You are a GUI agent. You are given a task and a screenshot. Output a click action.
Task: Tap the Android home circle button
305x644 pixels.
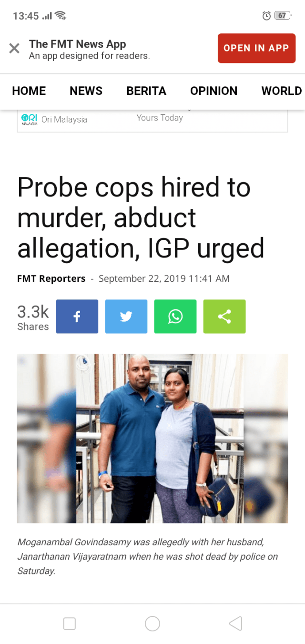152,623
